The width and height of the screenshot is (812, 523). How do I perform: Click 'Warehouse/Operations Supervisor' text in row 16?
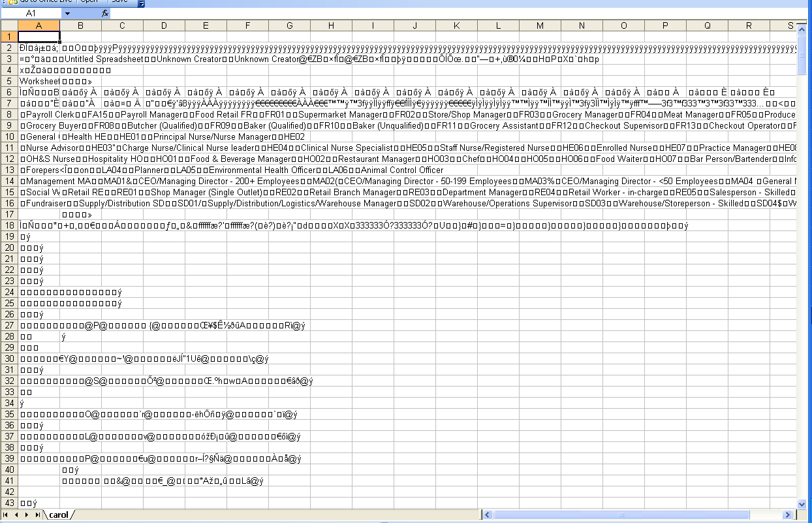[505, 204]
